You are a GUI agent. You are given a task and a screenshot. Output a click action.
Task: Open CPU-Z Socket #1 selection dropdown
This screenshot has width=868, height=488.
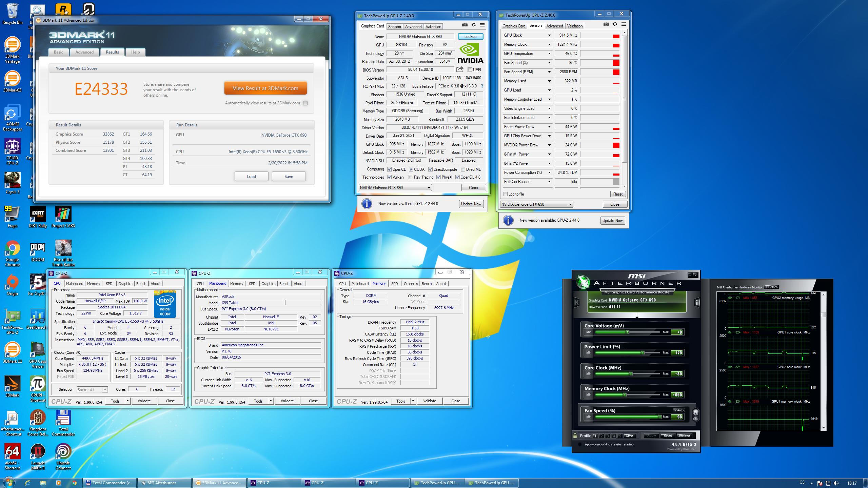[92, 390]
